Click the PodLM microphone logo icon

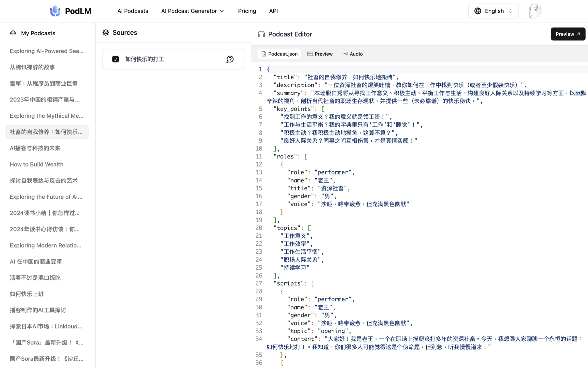tap(55, 11)
